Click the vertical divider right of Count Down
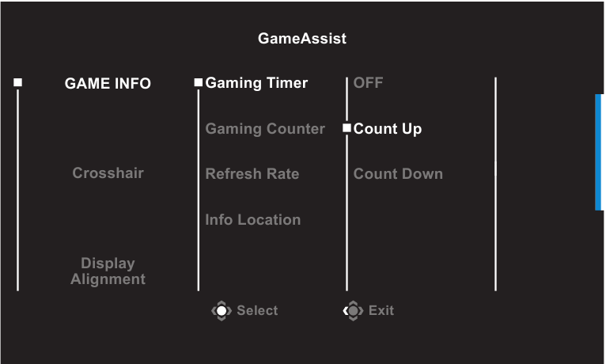 pos(496,184)
